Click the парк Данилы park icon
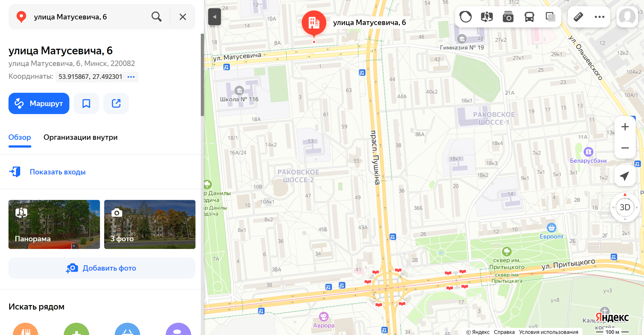644x335 pixels. [207, 185]
